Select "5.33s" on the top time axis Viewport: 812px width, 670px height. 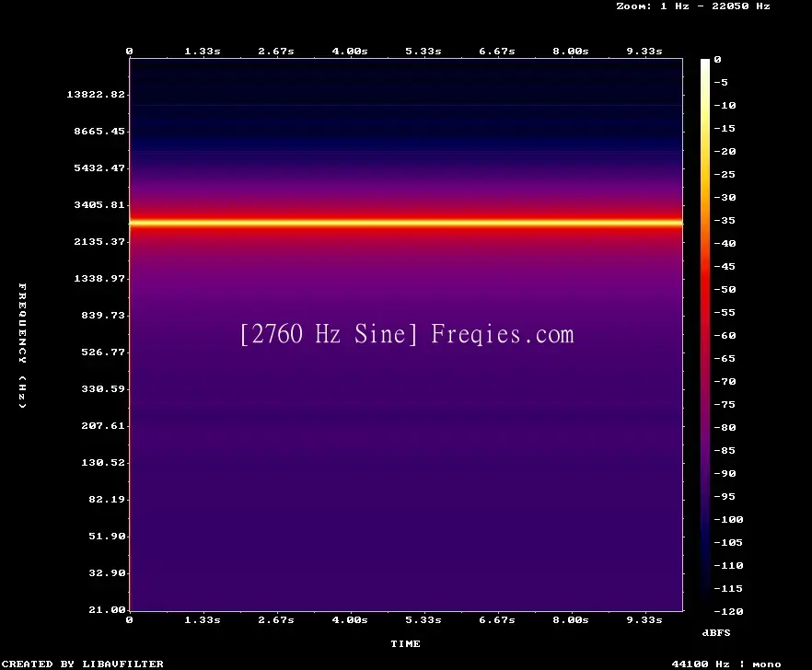423,52
